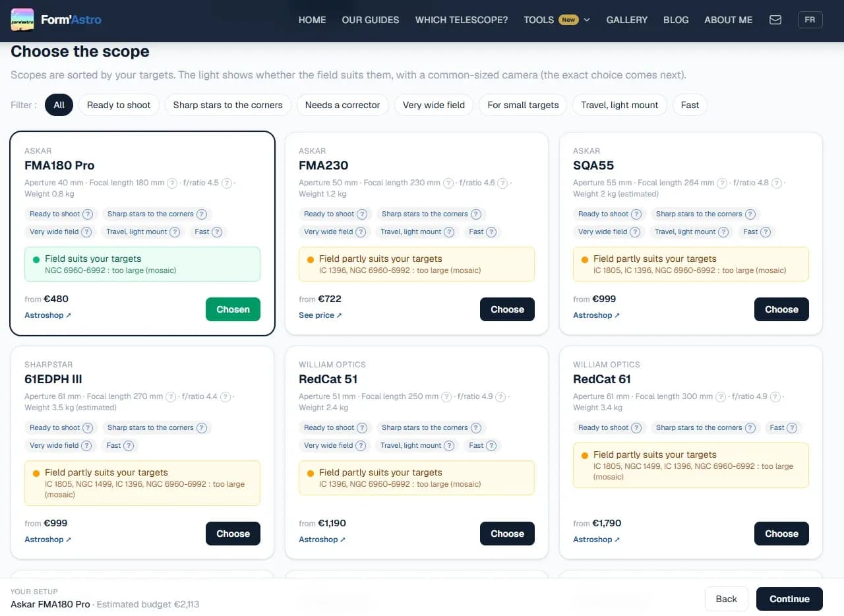Screen dimensions: 844x616
Task: Choose the Askar FMA230 scope
Action: point(507,309)
